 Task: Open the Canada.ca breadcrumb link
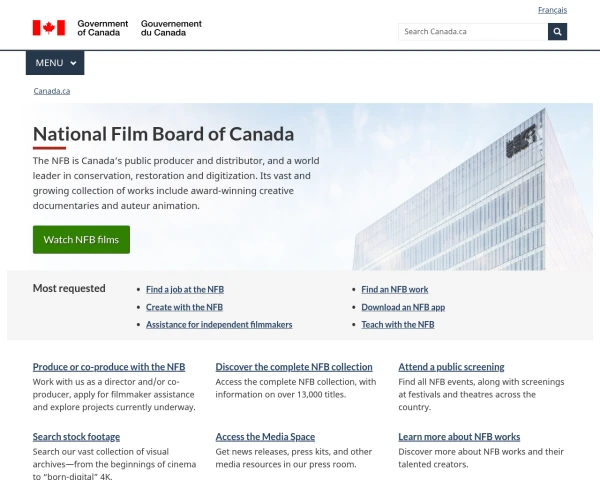(52, 91)
